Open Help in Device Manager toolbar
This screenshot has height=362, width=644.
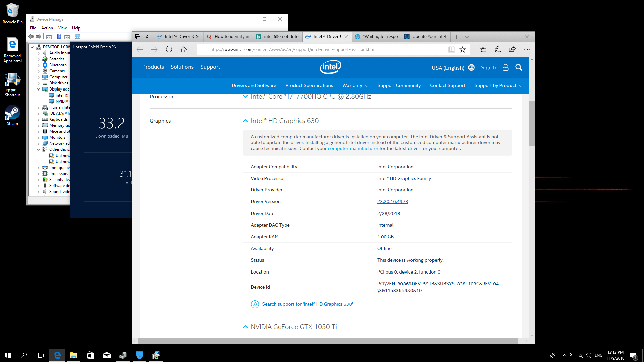pyautogui.click(x=76, y=28)
